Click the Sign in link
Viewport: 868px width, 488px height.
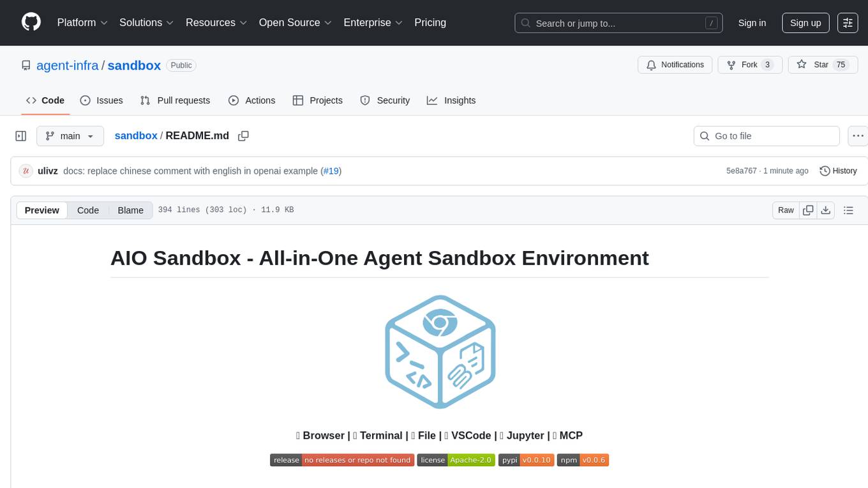pyautogui.click(x=752, y=22)
